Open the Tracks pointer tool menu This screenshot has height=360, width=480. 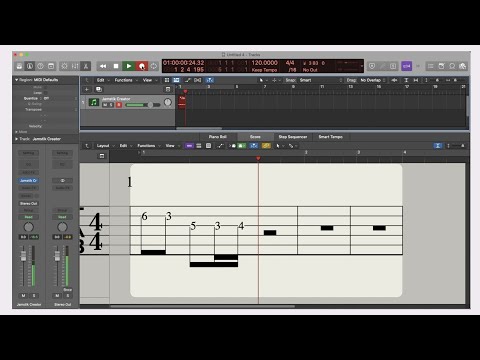tap(263, 80)
